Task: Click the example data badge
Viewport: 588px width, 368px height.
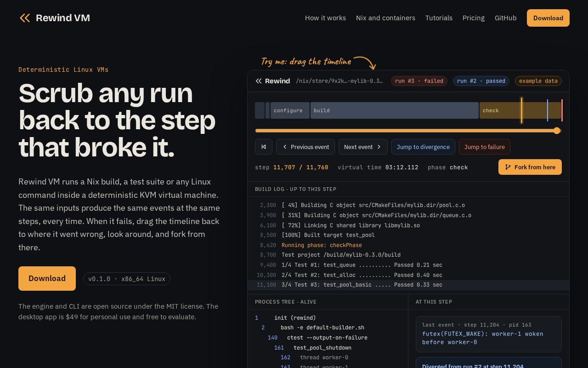Action: 538,81
